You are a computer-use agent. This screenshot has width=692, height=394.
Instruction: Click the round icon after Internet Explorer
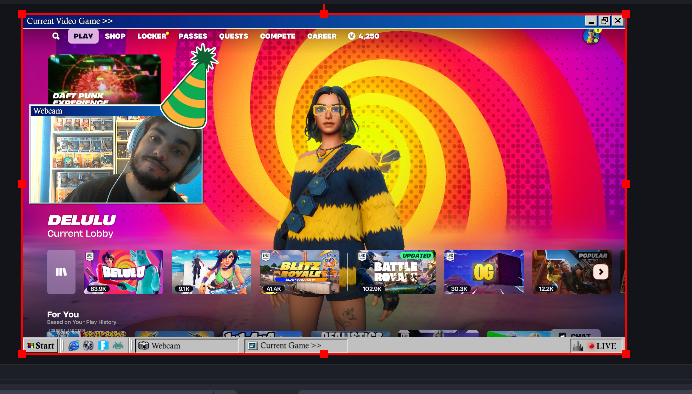[x=88, y=345]
